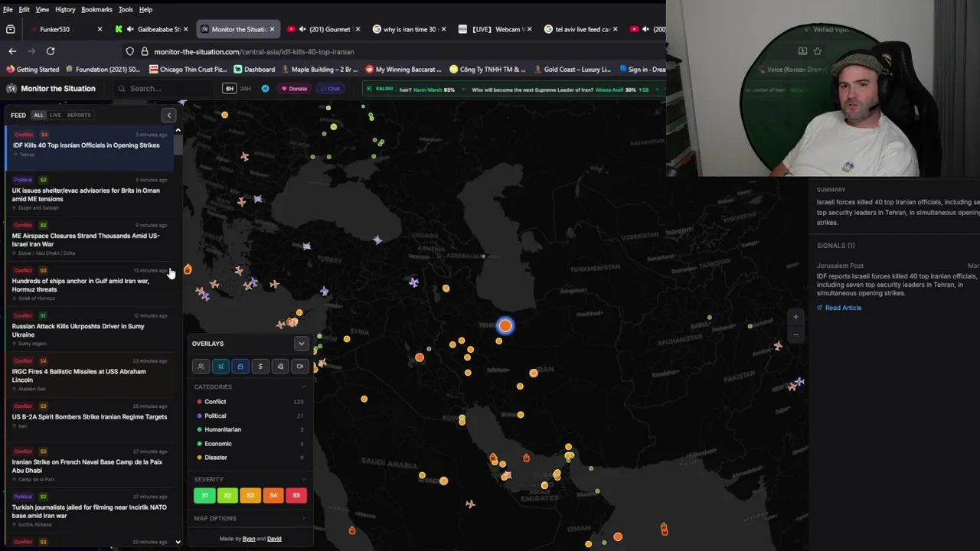The height and width of the screenshot is (551, 980).
Task: Switch feed to the ALL tab
Action: point(38,116)
